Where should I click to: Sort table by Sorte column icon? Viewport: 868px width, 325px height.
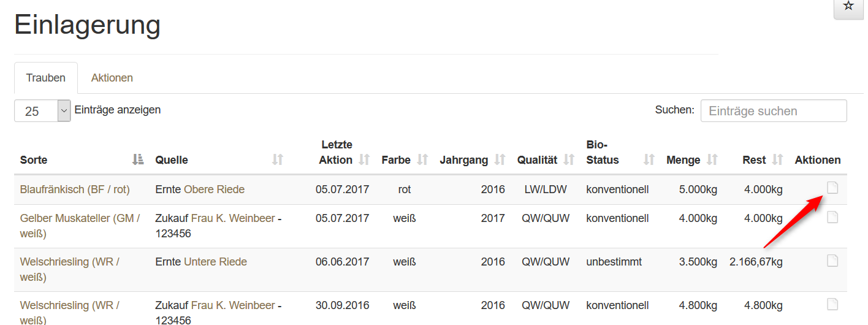pos(138,159)
